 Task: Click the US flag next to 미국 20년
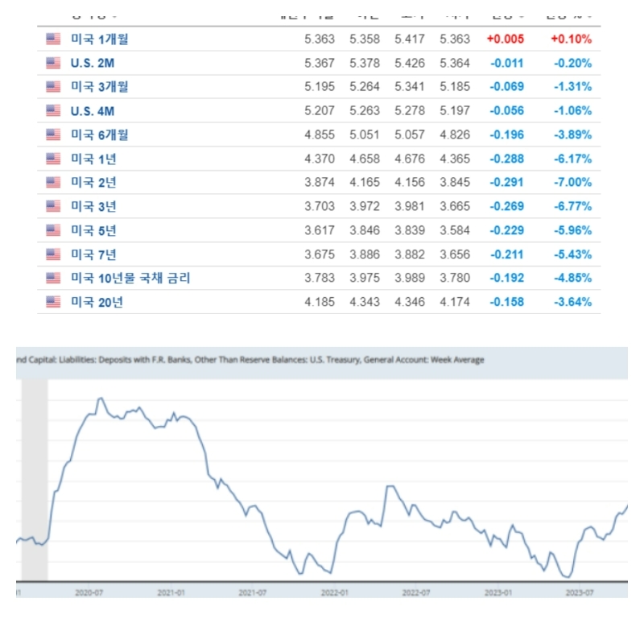pos(53,302)
